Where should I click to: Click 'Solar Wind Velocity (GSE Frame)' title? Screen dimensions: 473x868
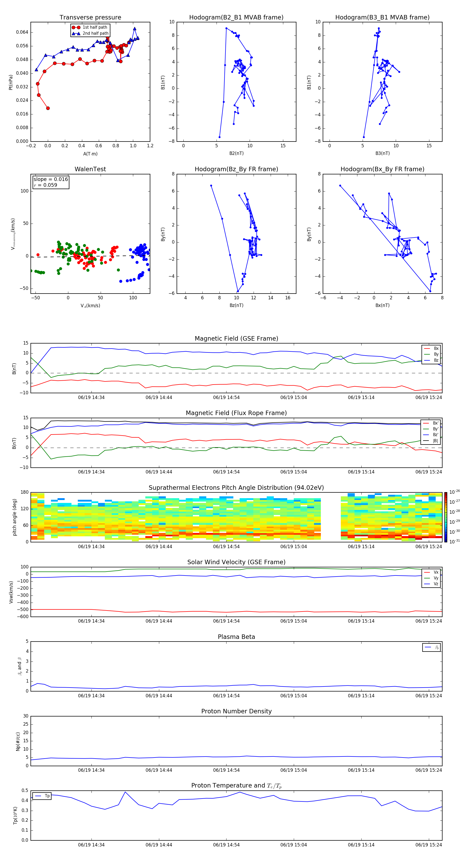[236, 562]
